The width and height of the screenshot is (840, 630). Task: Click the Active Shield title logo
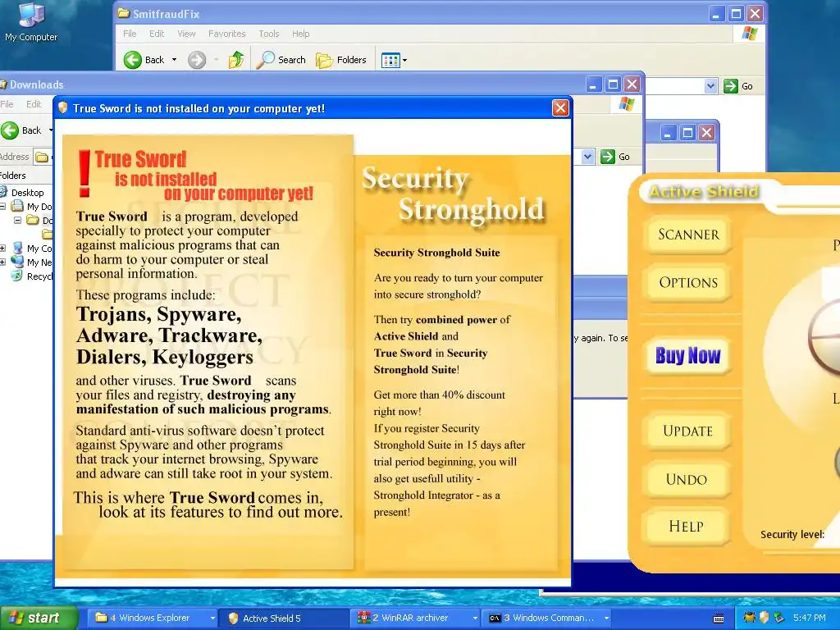tap(704, 191)
